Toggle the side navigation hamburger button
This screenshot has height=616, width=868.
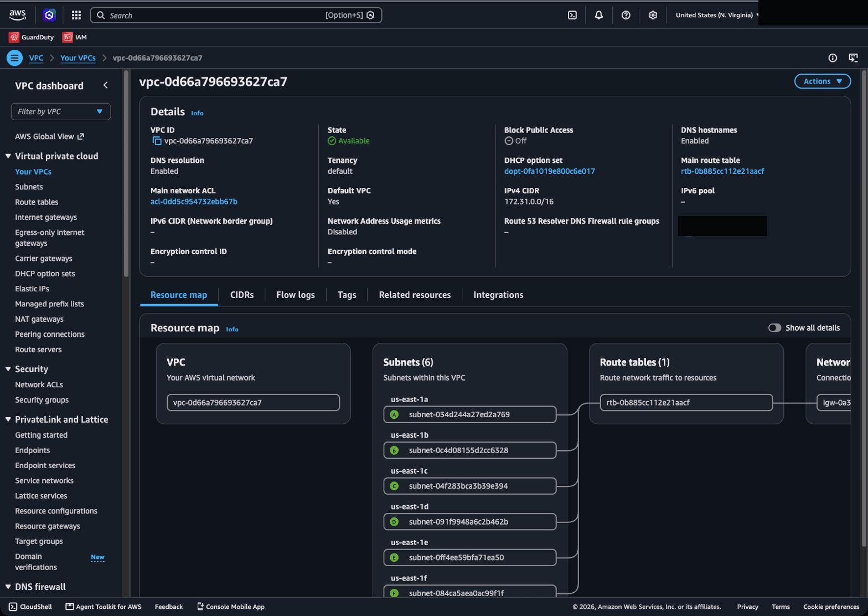(x=14, y=58)
